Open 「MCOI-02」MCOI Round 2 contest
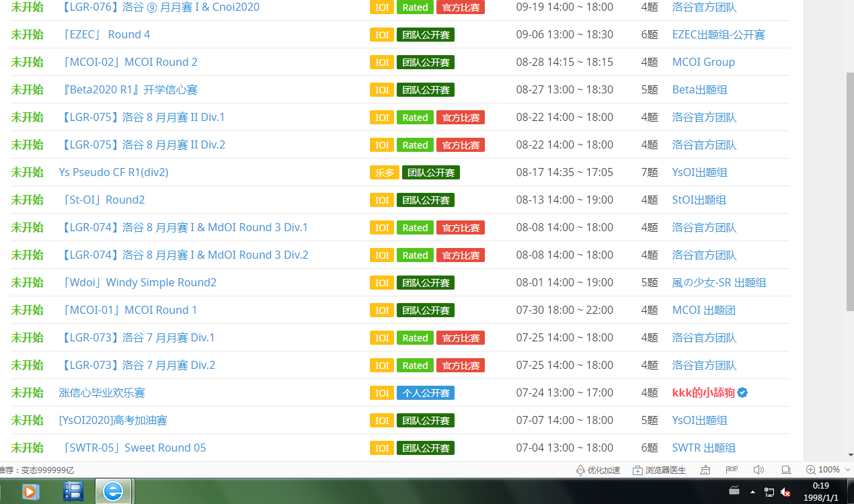The image size is (854, 504). click(128, 62)
